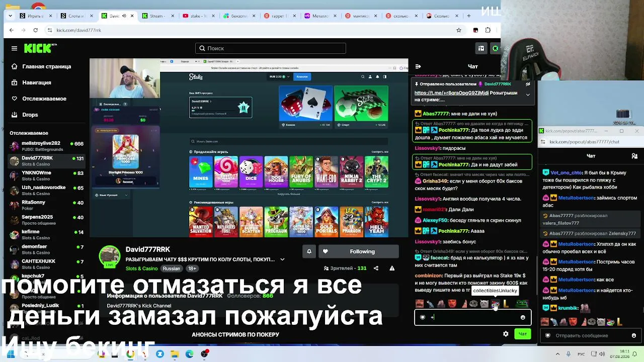Click the taskbar microphone icon

569,354
